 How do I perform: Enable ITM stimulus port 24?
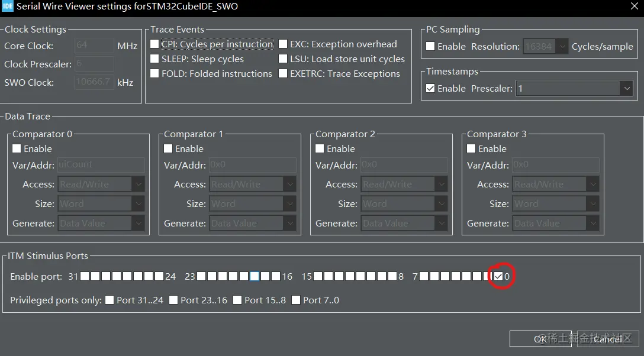159,276
